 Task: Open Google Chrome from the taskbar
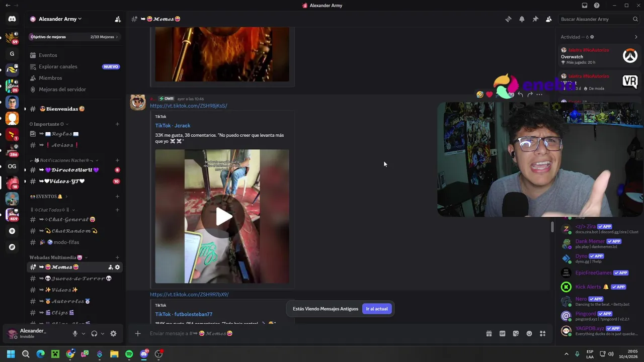click(70, 354)
